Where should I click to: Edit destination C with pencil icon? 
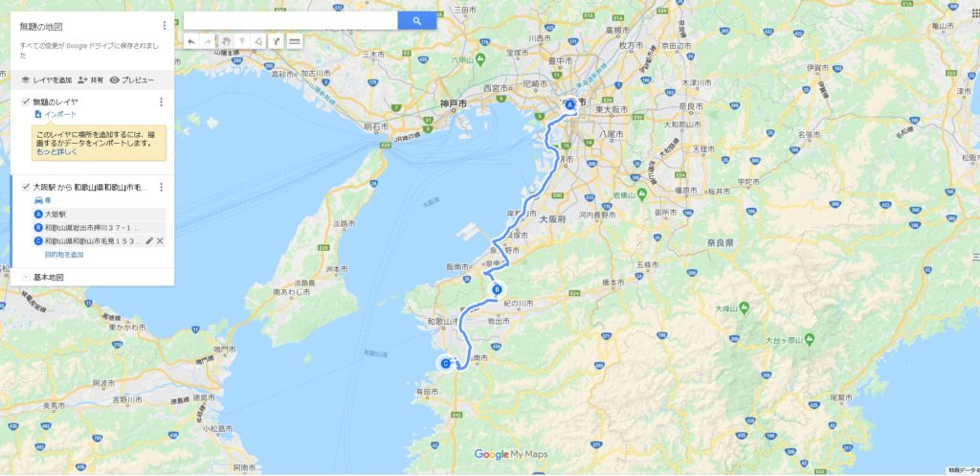149,240
